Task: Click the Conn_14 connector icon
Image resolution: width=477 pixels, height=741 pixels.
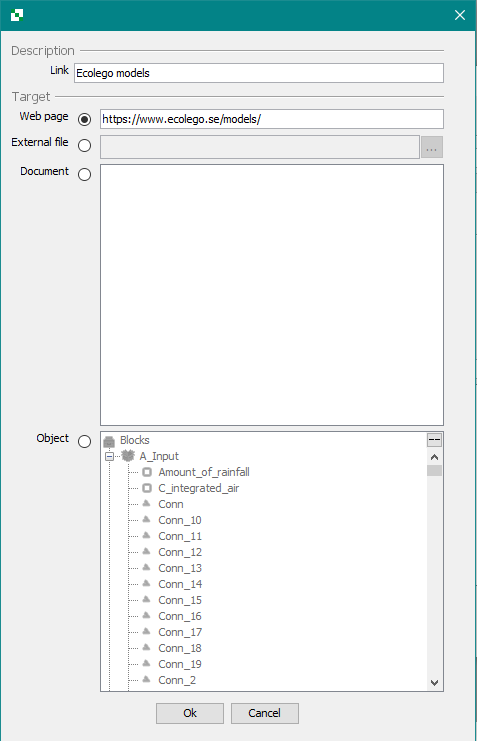Action: tap(147, 584)
